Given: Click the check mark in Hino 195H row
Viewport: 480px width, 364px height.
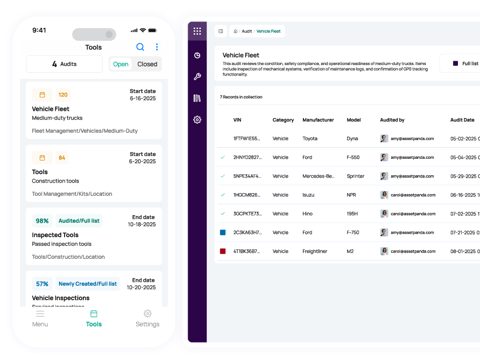Looking at the screenshot, I should pyautogui.click(x=223, y=213).
